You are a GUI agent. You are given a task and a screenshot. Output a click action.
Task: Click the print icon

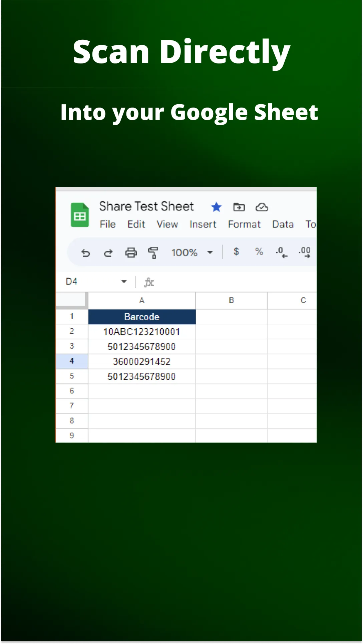131,253
